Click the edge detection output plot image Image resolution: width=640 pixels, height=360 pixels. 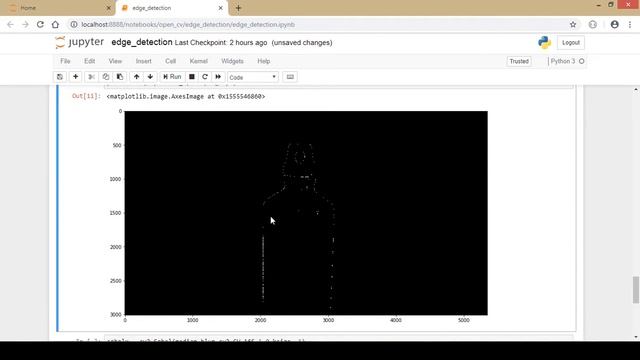pos(306,213)
